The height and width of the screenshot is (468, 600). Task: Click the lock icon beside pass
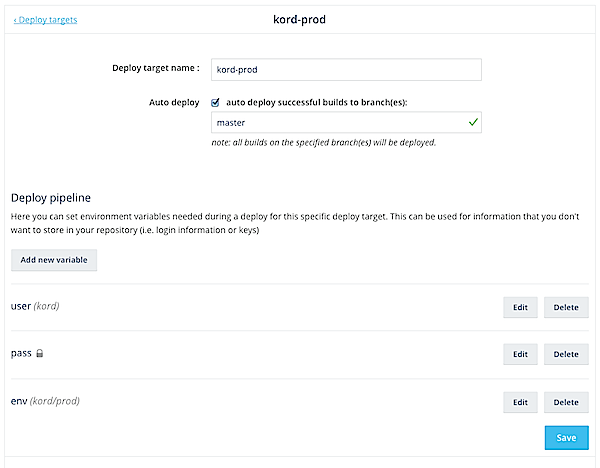point(39,354)
